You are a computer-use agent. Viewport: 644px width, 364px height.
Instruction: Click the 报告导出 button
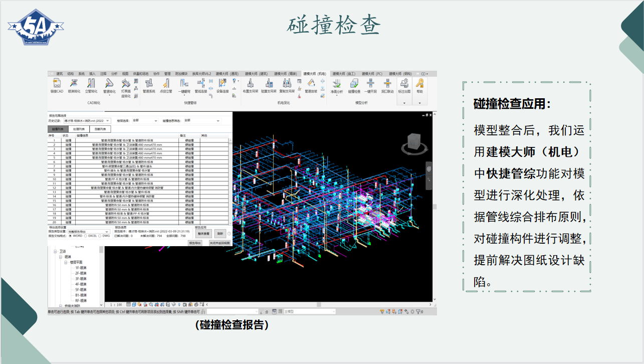pyautogui.click(x=195, y=243)
